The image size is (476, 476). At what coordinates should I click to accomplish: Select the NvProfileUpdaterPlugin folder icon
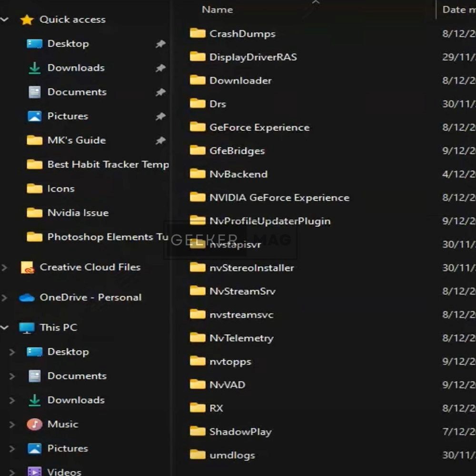[x=198, y=220]
